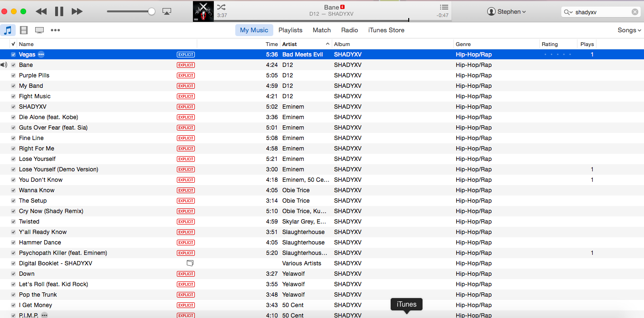Sort by the Album column header

tap(393, 44)
